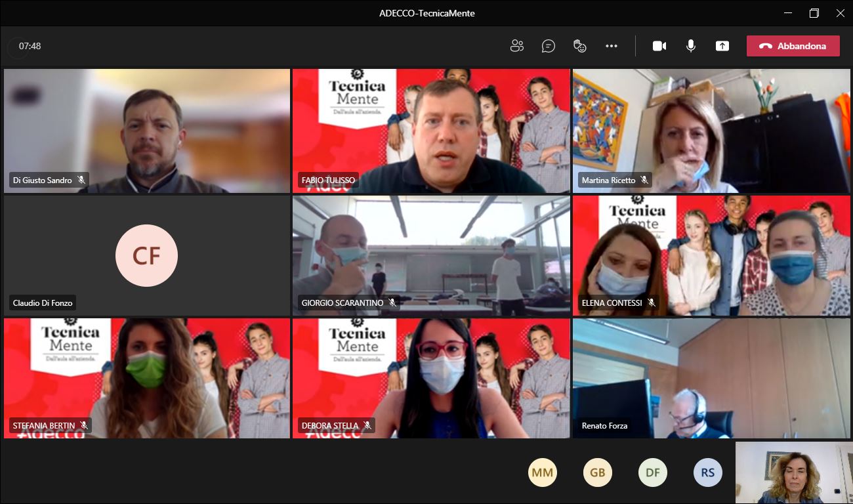Select Di Giusto Sandro video tile

pos(147,131)
